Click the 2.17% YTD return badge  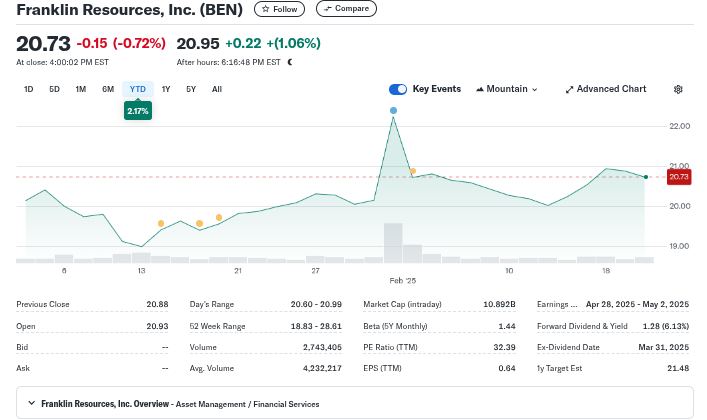click(138, 111)
